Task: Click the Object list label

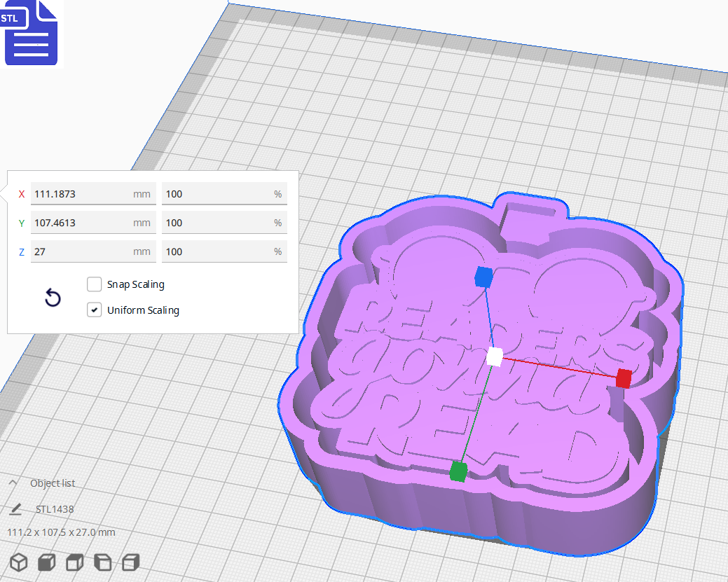Action: [53, 483]
